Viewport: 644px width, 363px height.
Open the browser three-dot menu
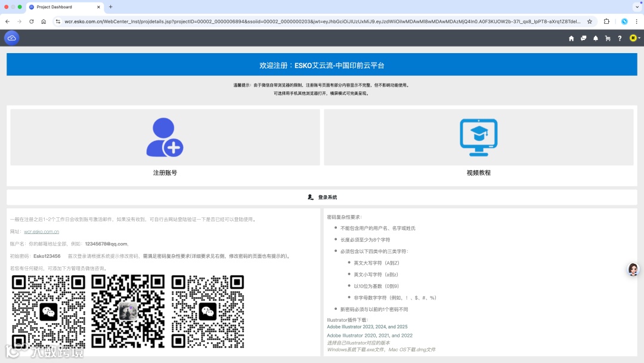point(637,21)
